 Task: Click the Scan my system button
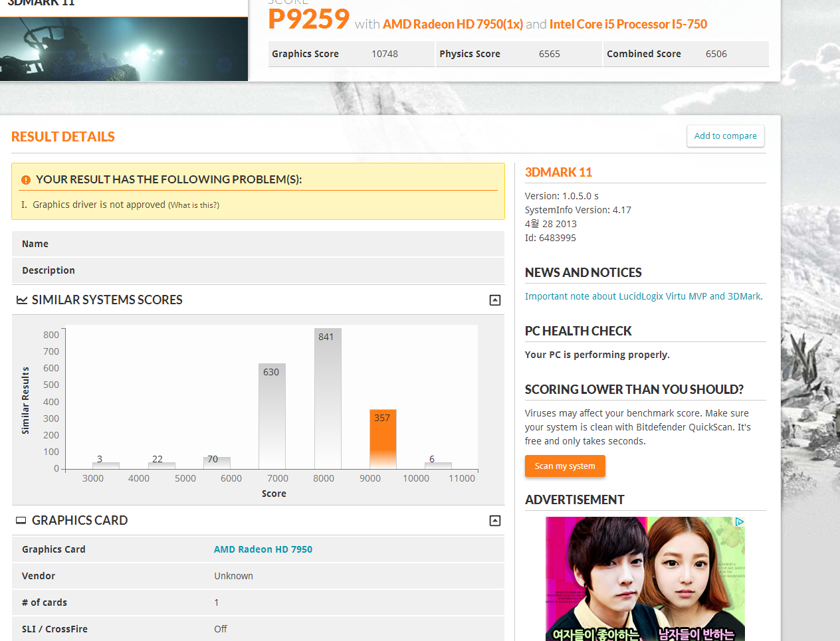coord(565,466)
